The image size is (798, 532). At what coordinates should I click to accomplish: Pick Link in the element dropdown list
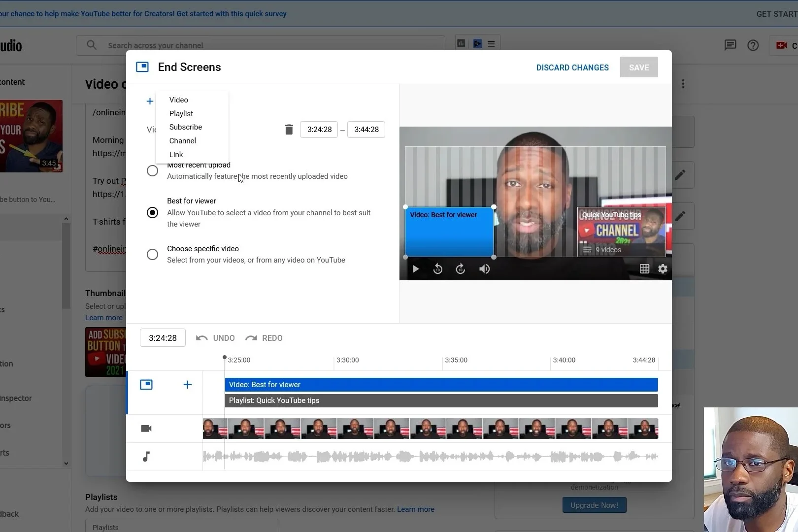tap(176, 155)
